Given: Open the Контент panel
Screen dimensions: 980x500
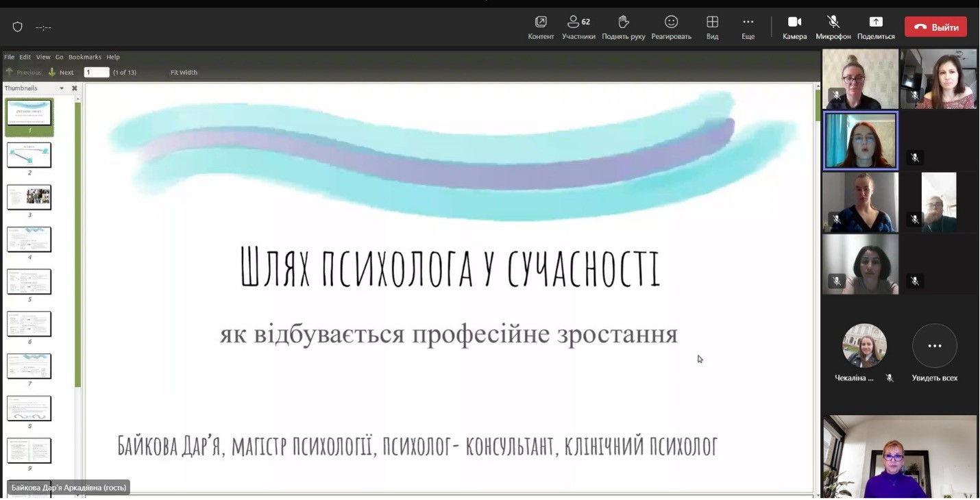Looking at the screenshot, I should [x=541, y=27].
